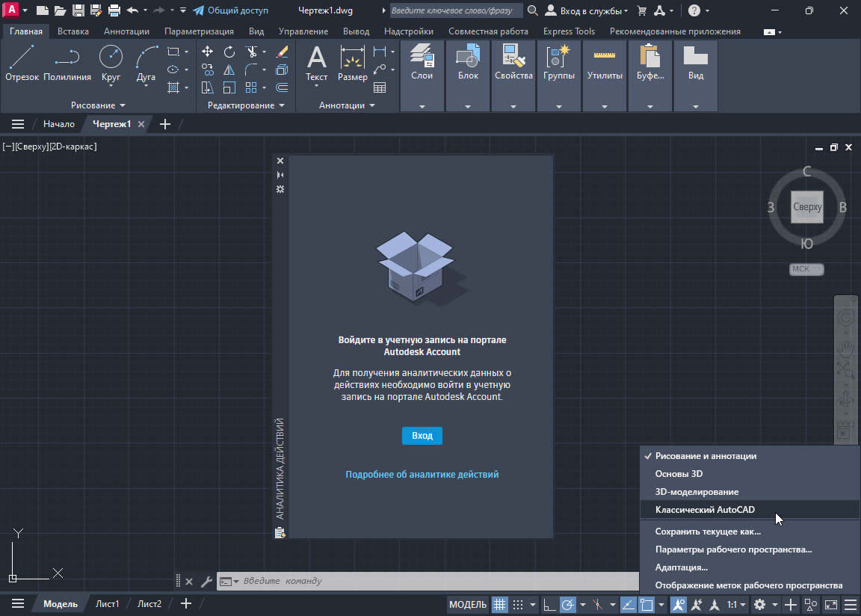Viewport: 861px width, 616px height.
Task: Click the Erase tool icon
Action: pos(282,52)
